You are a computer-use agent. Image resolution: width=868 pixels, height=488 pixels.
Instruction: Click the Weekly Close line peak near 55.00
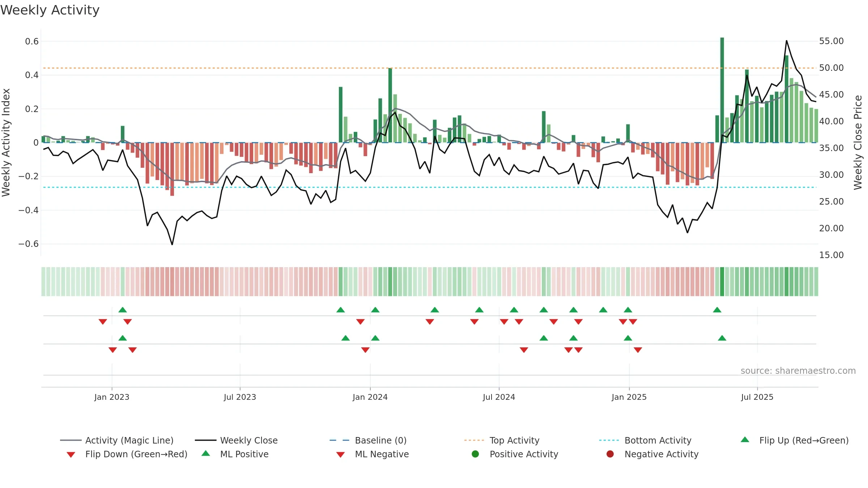tap(786, 41)
